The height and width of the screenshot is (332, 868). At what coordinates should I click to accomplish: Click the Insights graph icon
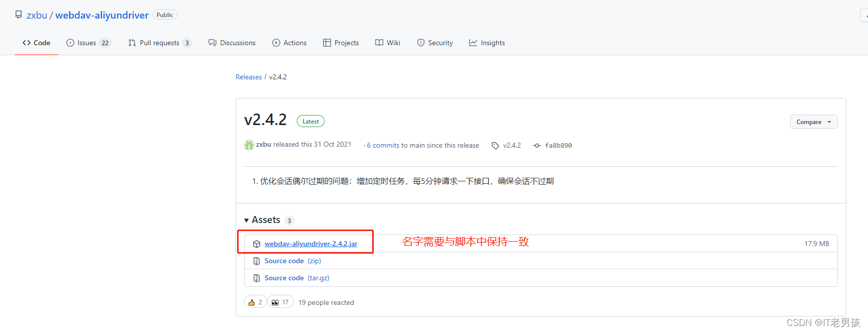pos(473,43)
